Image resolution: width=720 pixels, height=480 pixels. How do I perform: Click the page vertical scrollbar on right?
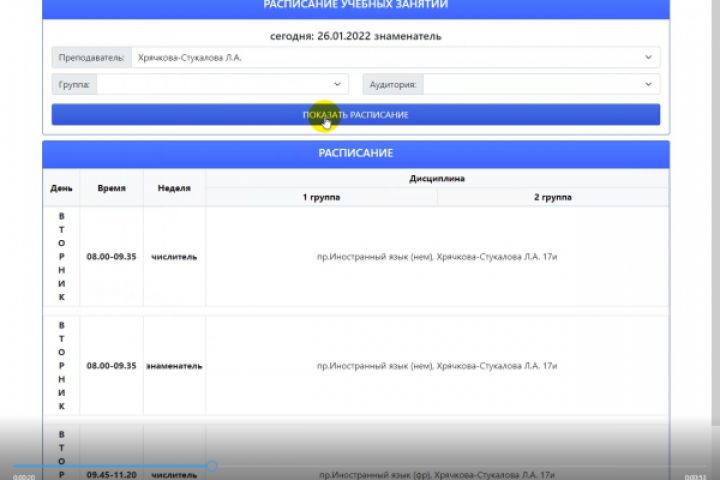point(716,214)
